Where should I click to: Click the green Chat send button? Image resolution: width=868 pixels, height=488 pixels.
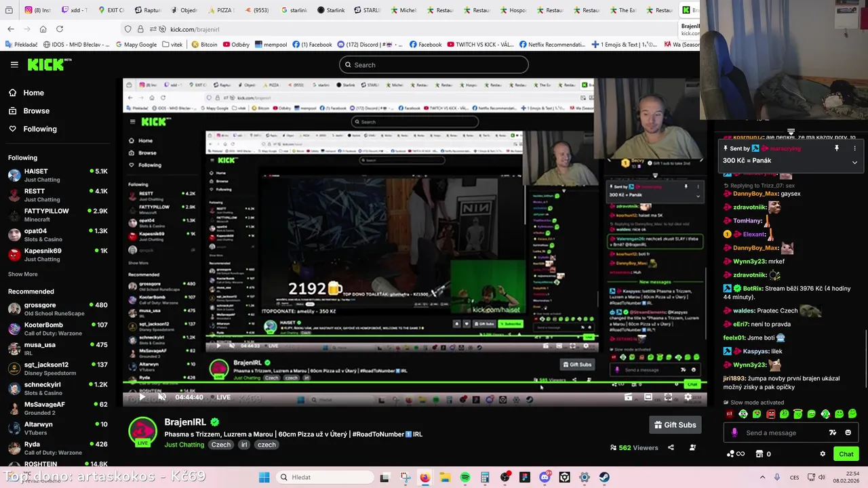pos(846,454)
